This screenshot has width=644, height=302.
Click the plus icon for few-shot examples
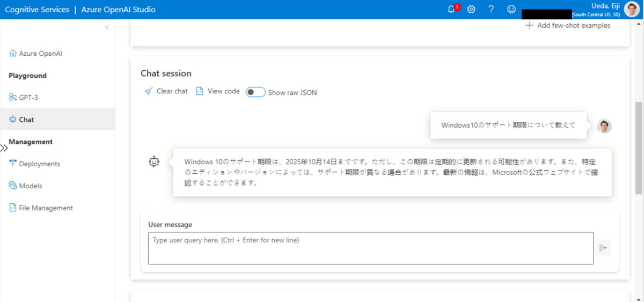point(530,25)
